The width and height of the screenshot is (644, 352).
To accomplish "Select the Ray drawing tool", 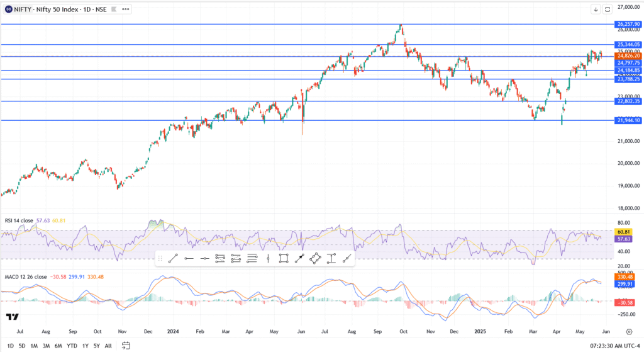I will [189, 258].
